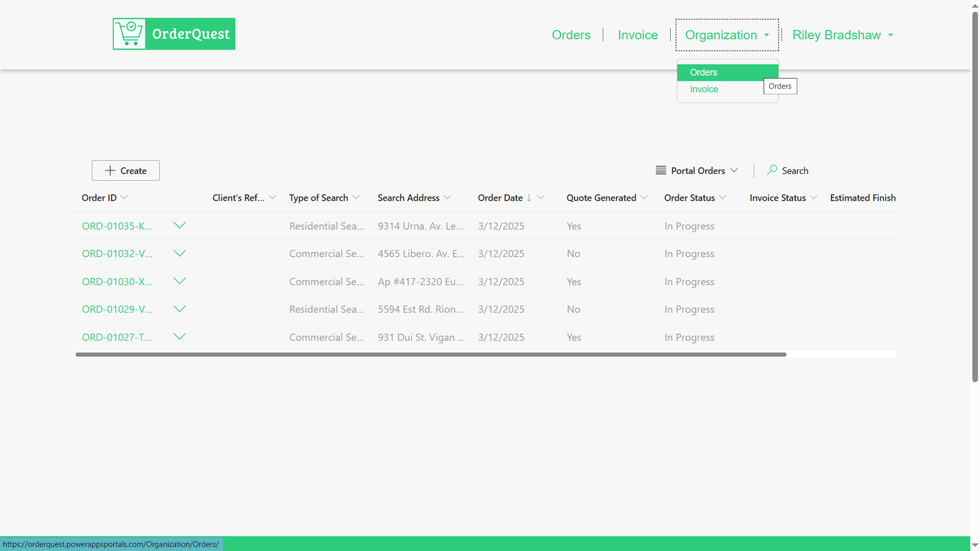Screen dimensions: 980x551
Task: Open the Riley Bradshaw user menu
Action: pos(843,35)
